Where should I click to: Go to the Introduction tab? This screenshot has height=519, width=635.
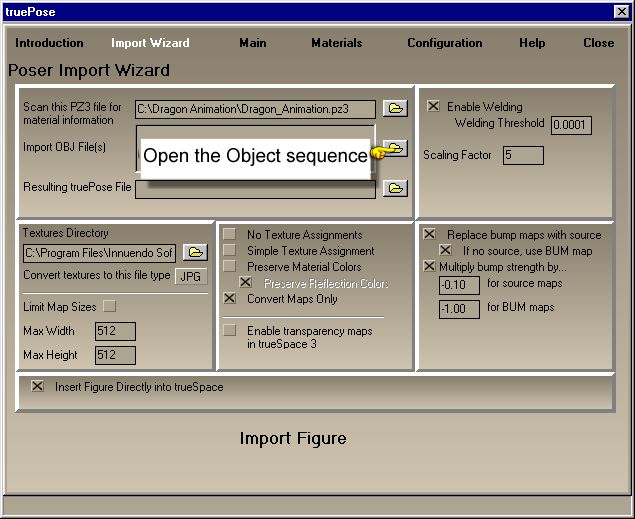tap(49, 43)
